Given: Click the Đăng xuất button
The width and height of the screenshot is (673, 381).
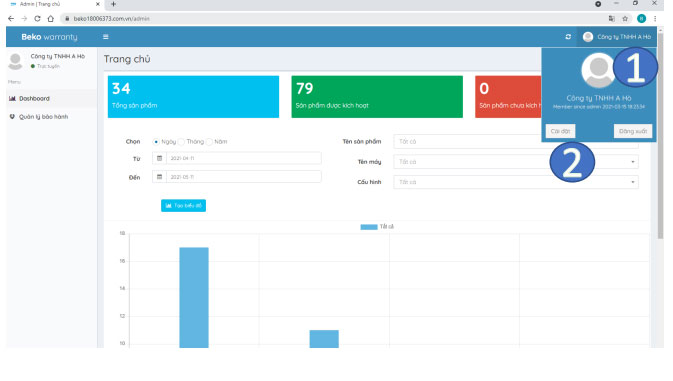Looking at the screenshot, I should 633,131.
